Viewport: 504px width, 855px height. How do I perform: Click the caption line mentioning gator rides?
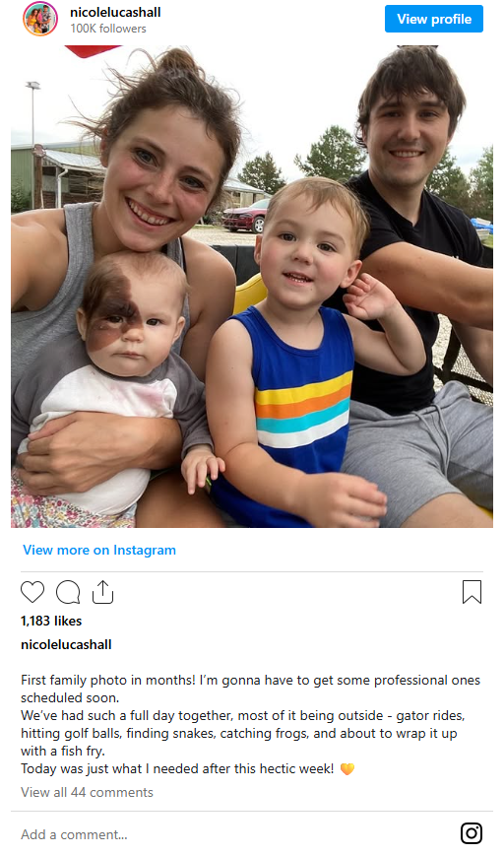click(x=242, y=715)
